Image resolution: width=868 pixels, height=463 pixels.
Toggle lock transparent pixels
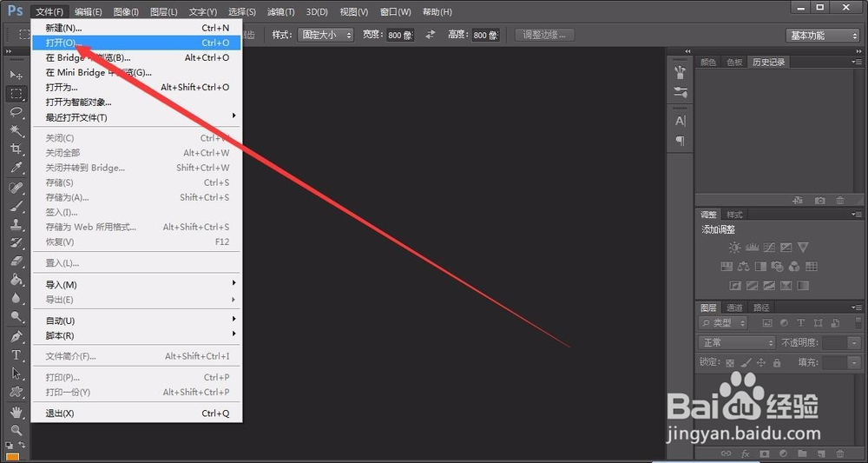click(x=730, y=363)
